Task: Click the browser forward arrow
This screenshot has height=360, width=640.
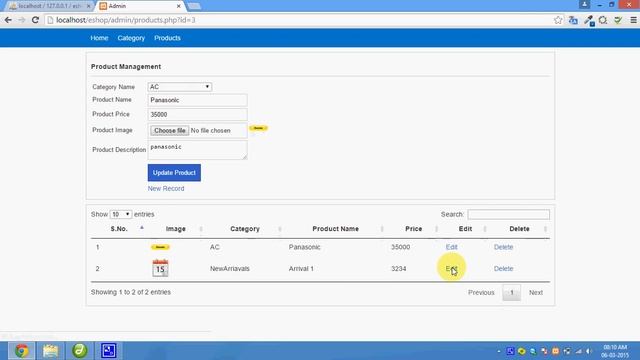Action: coord(22,20)
